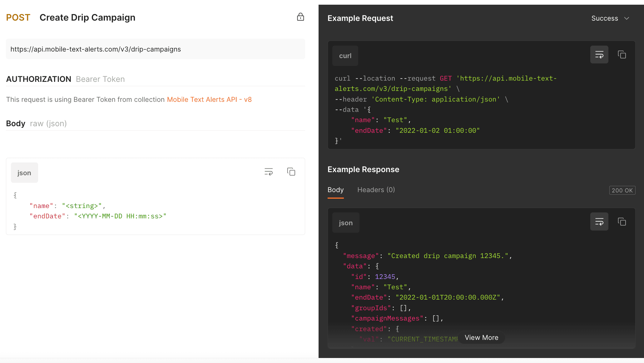This screenshot has width=644, height=363.
Task: Click the chevron next to Success
Action: point(627,18)
